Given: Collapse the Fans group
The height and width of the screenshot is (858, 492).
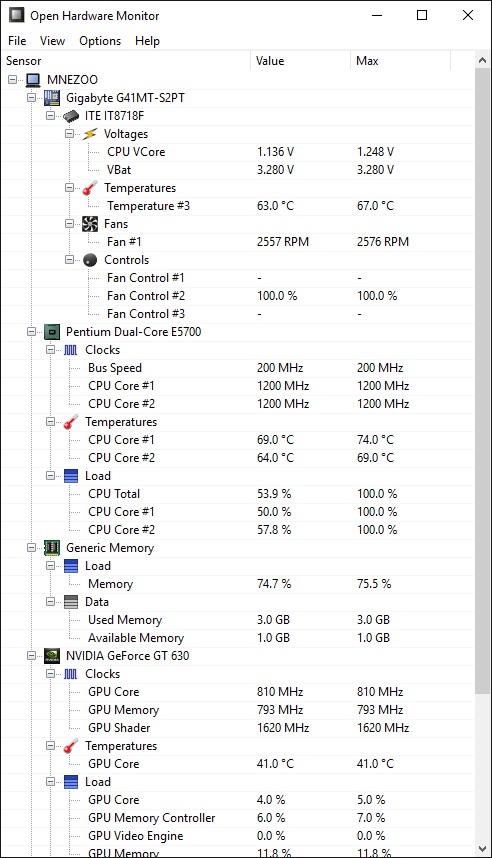Looking at the screenshot, I should click(x=70, y=224).
